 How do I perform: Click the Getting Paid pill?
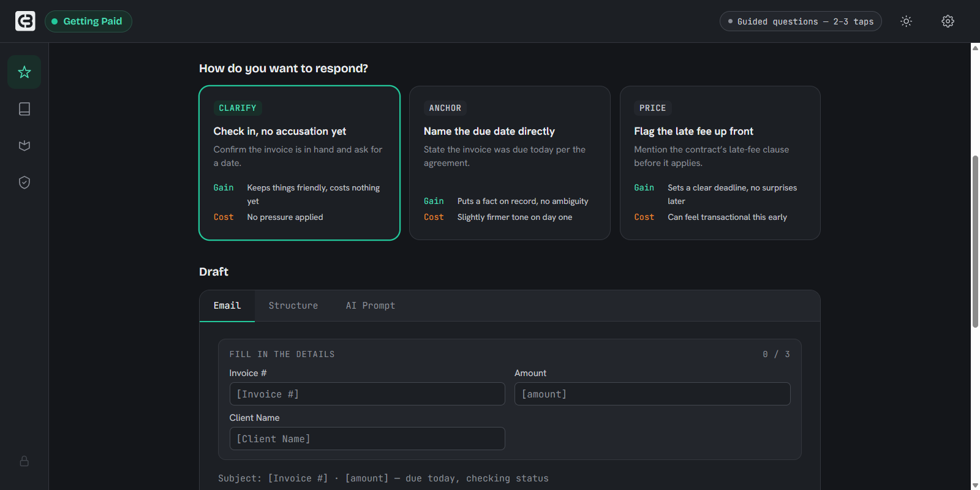point(88,21)
